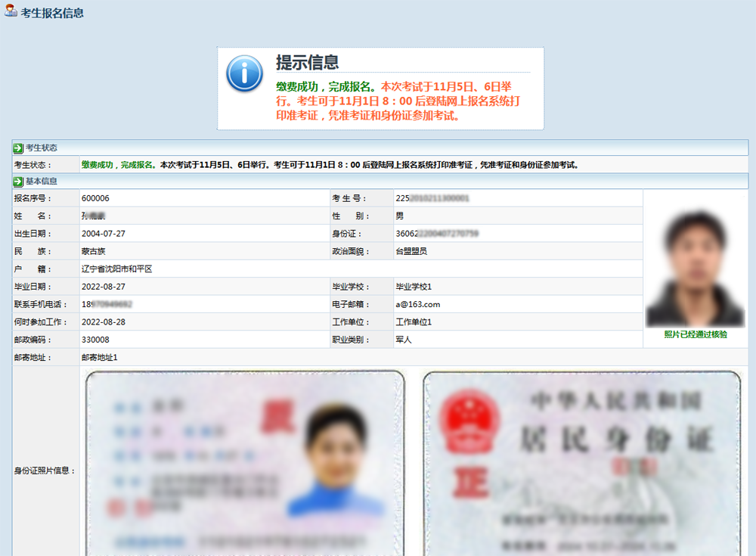The width and height of the screenshot is (756, 556).
Task: Click the 政治面貌 value 台盟盟员
Action: (411, 251)
